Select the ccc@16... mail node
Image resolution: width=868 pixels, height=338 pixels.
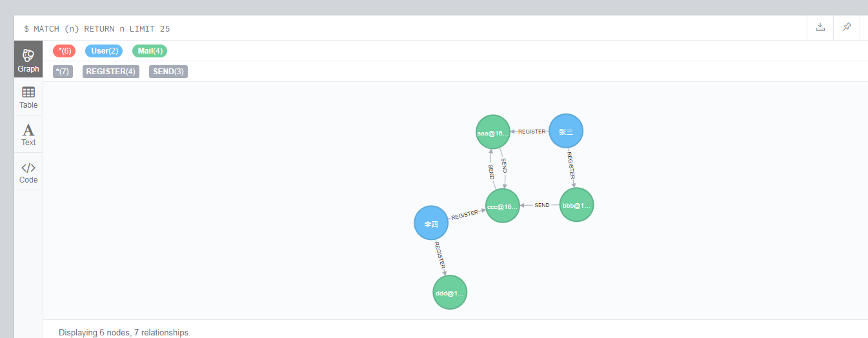[502, 206]
